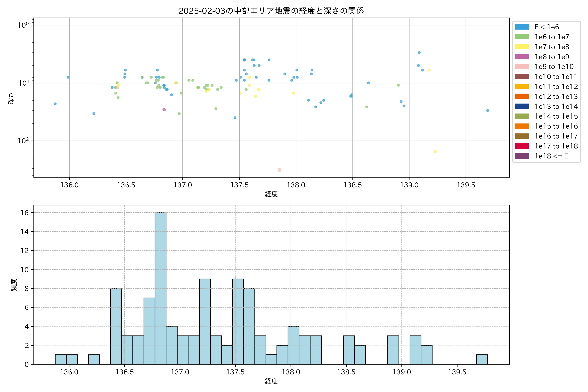Screen dimensions: 588x392
Task: Click the chart title text at top
Action: [271, 11]
